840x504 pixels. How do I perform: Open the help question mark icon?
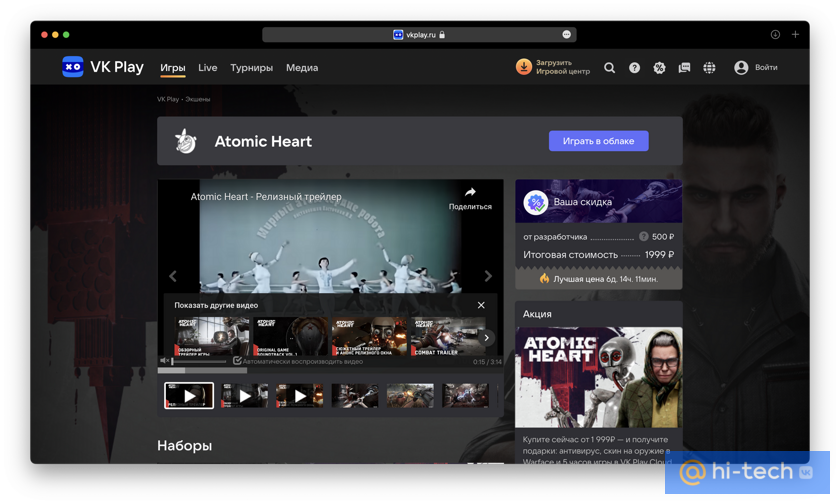point(634,67)
